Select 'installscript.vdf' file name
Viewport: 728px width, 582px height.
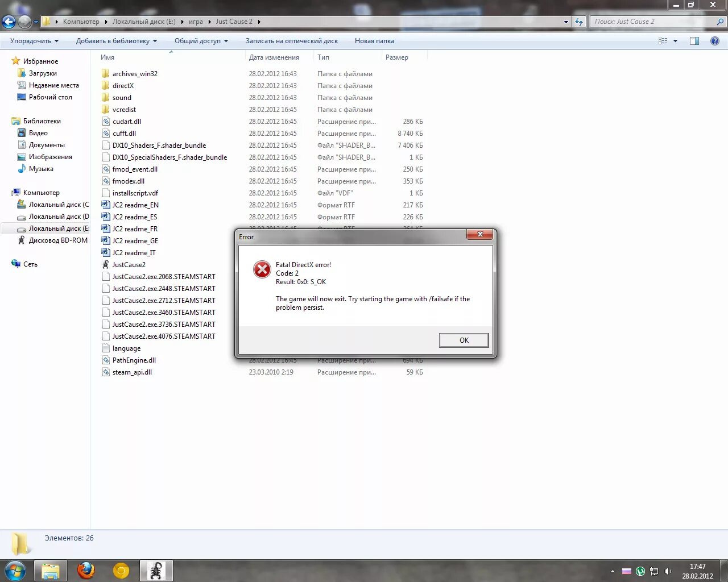tap(135, 193)
